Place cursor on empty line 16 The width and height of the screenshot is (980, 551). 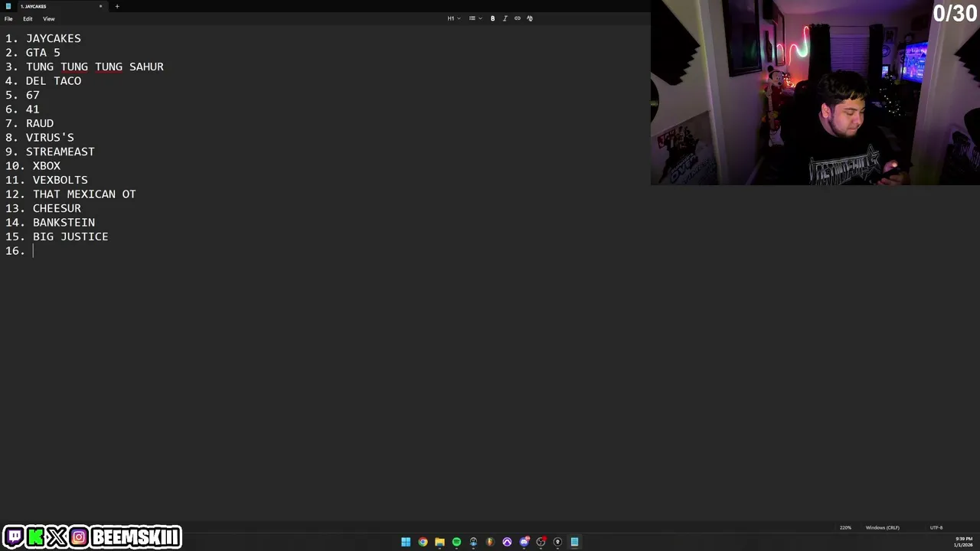34,251
